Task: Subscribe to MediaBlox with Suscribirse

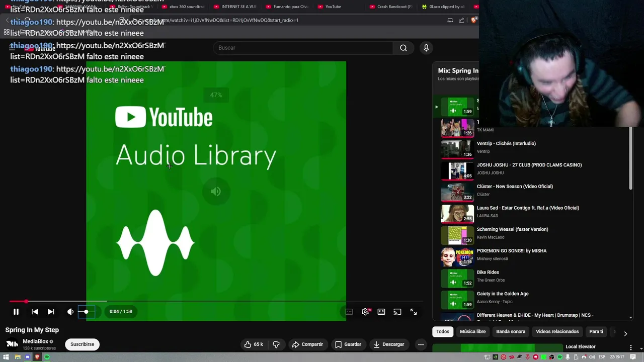Action: pos(83,344)
